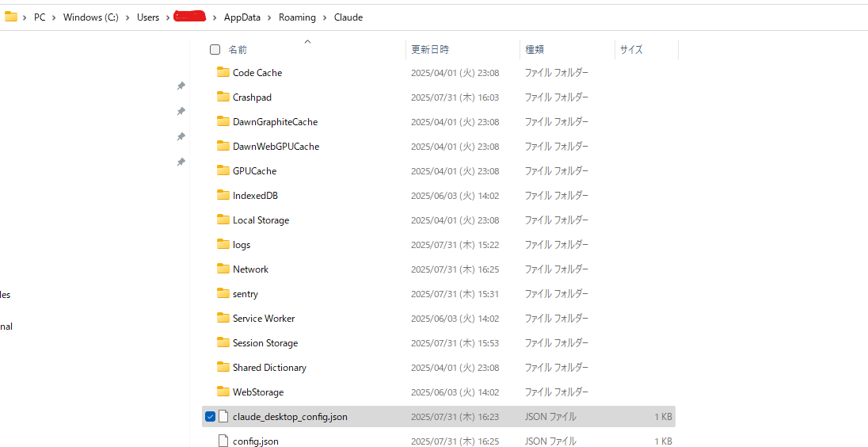Click JSON ファイル type of claude_desktop_config.json
This screenshot has height=447, width=868.
pos(550,417)
